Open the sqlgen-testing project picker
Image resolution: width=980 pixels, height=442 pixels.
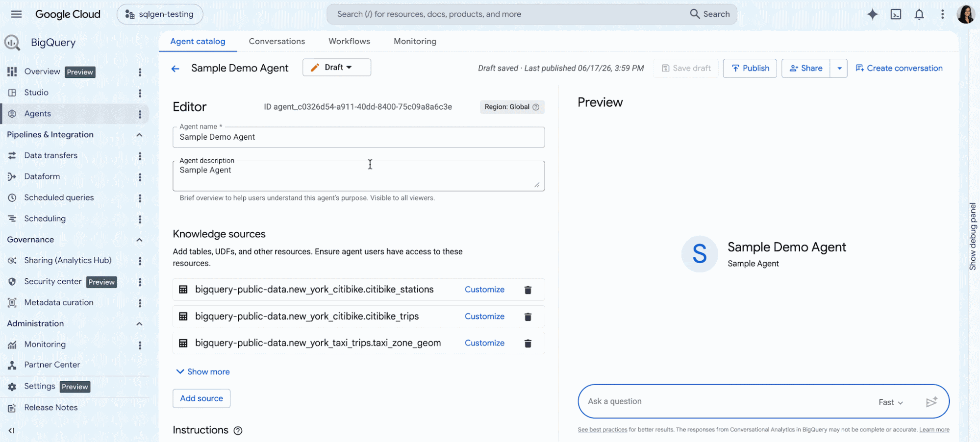point(160,14)
